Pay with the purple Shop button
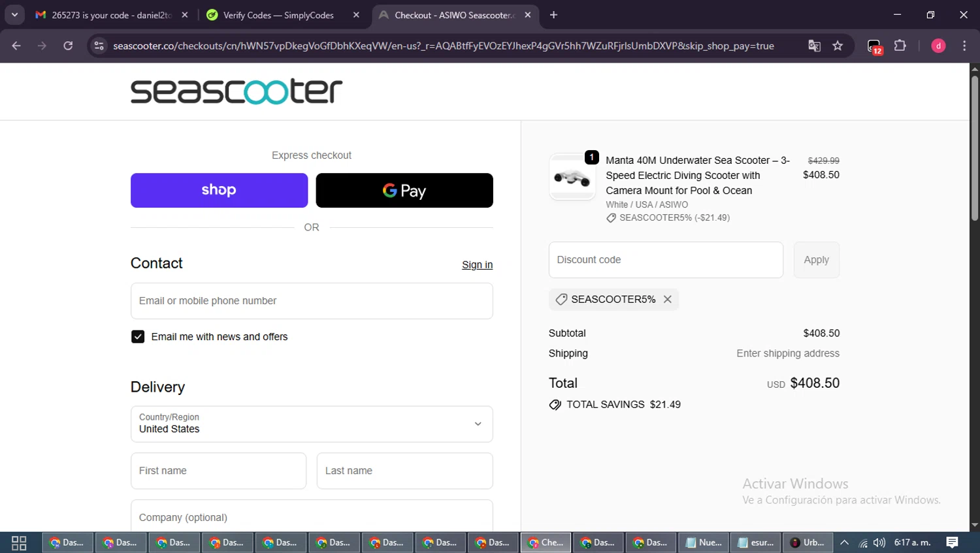Screen dimensions: 980x553 point(219,190)
